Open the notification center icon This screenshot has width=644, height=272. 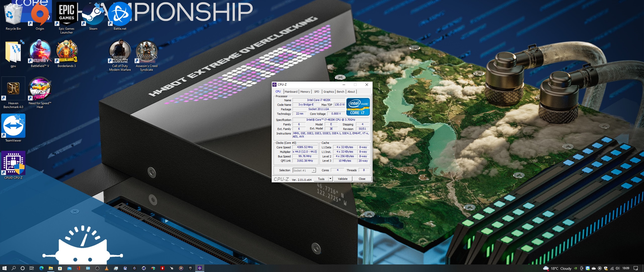[636, 268]
